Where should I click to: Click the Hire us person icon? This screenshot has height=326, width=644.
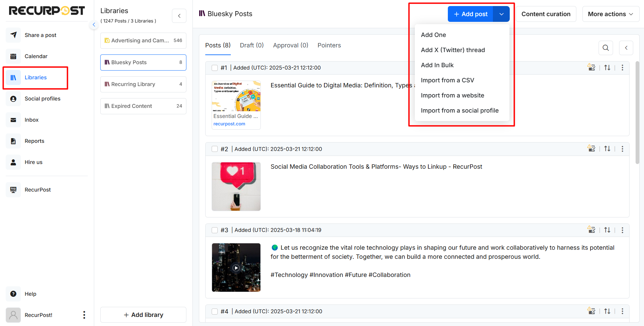tap(13, 162)
